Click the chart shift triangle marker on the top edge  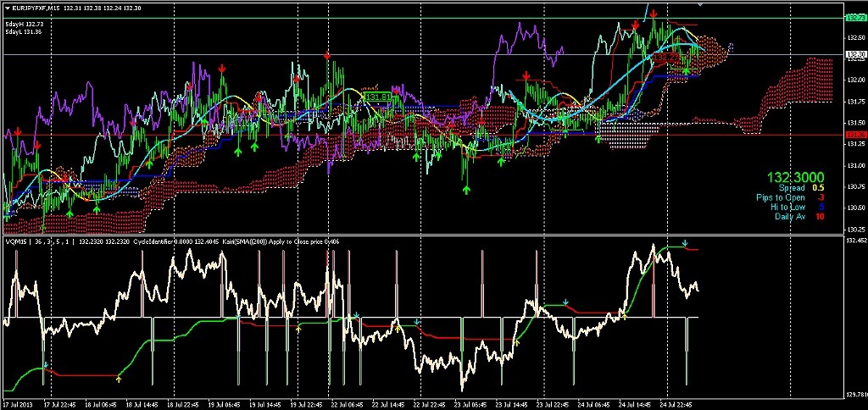click(700, 4)
